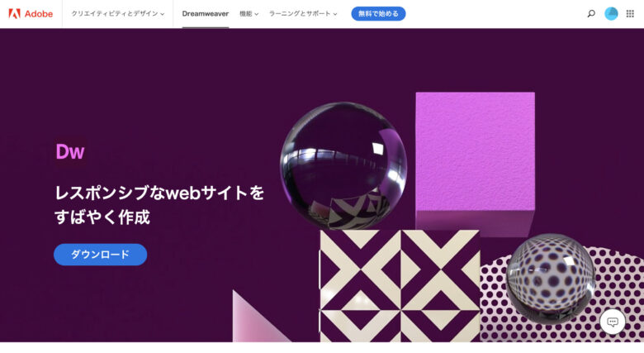Click the Dw Dreamweaver product logo
644x353 pixels.
click(x=70, y=151)
